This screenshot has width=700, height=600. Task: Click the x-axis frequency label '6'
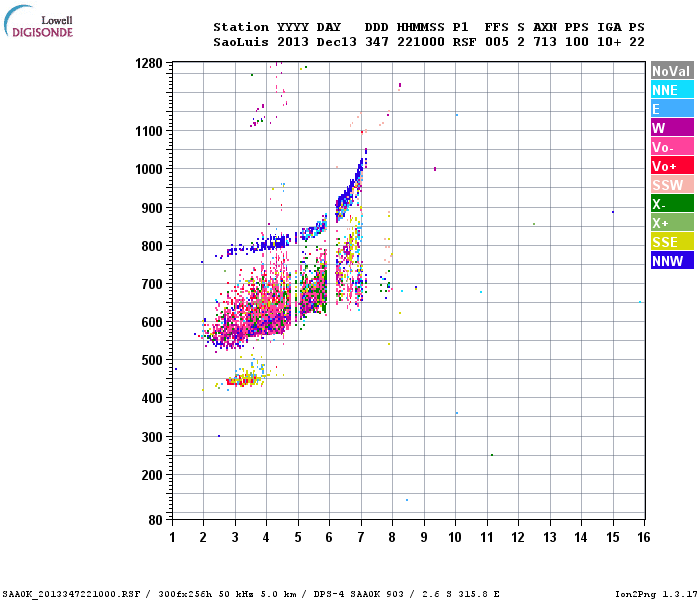click(x=329, y=537)
